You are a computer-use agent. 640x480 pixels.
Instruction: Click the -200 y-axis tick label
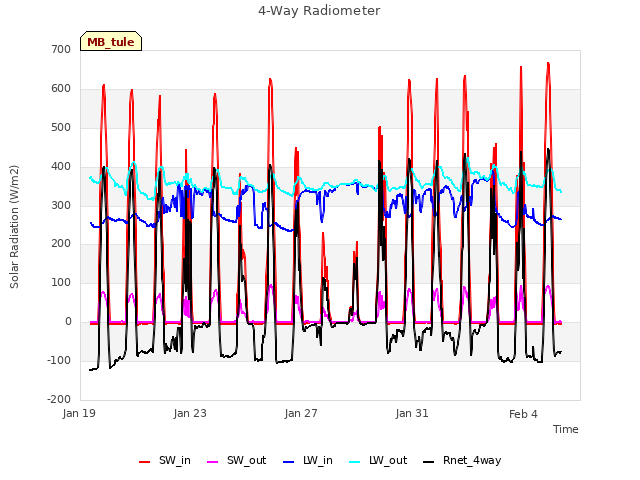[59, 399]
